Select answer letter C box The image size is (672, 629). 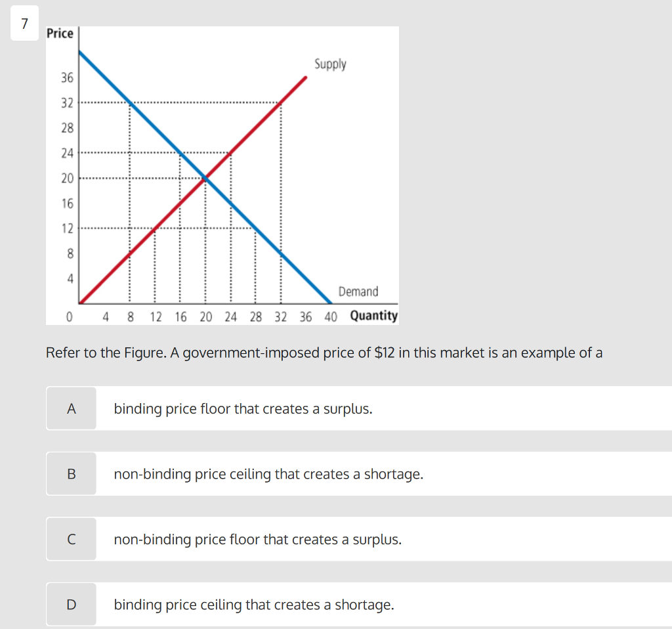click(71, 538)
